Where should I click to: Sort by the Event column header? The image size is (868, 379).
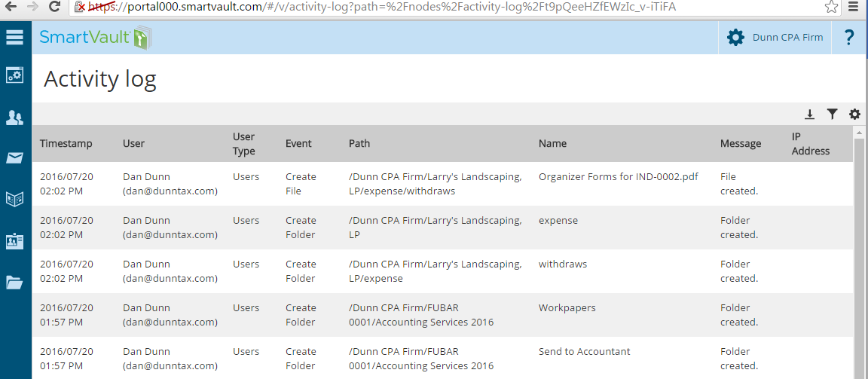coord(298,143)
